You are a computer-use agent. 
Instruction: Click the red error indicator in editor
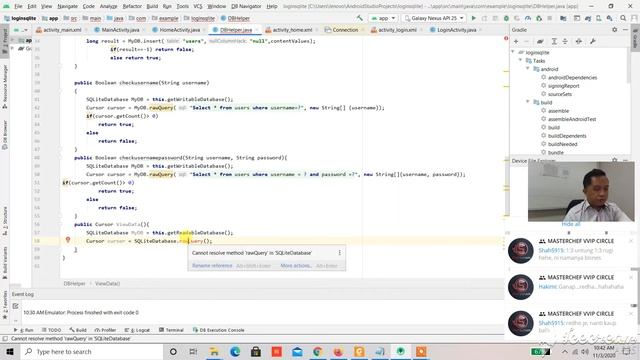click(506, 38)
